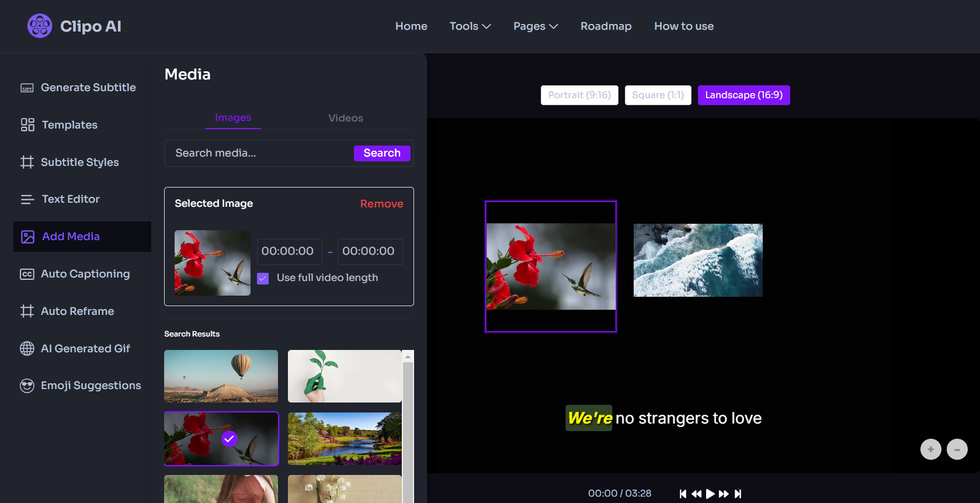980x503 pixels.
Task: Select the woman portrait image result
Action: (221, 489)
